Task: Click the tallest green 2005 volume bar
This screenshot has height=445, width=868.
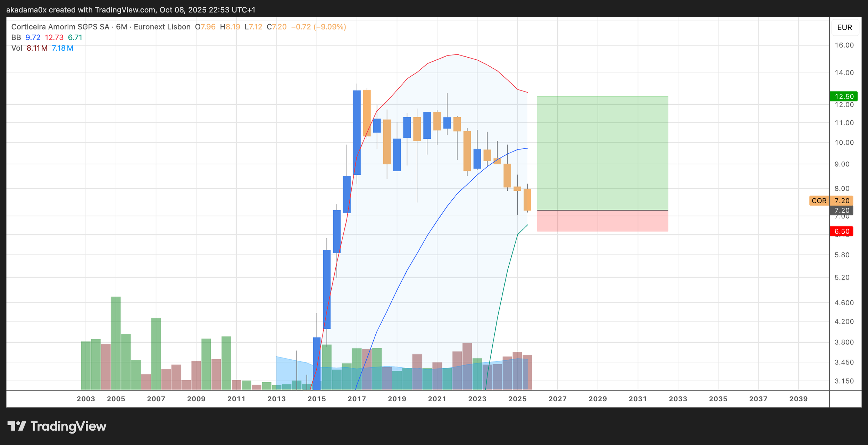Action: (116, 343)
